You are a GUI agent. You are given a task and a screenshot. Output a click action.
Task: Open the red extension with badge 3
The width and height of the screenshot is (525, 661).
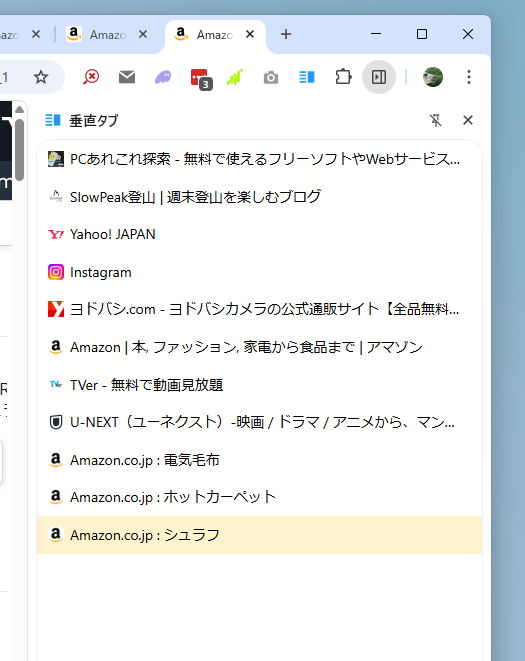coord(201,79)
